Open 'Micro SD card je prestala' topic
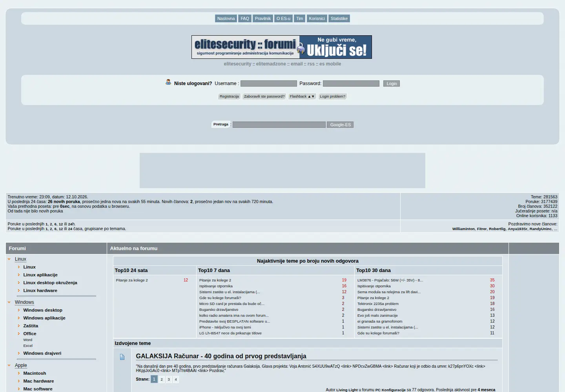 [232, 304]
